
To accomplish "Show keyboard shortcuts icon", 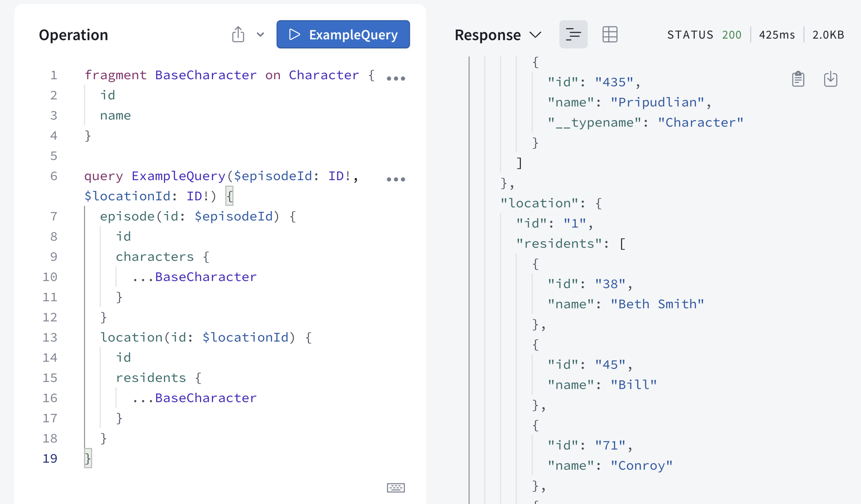I will click(396, 488).
